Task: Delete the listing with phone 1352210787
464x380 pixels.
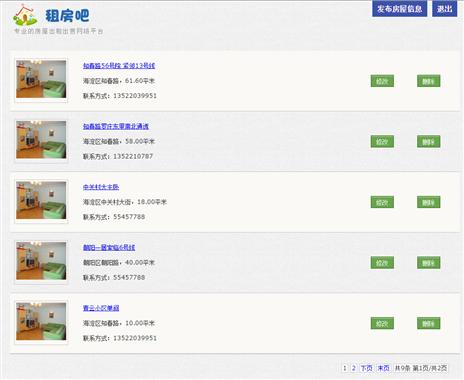Action: [428, 142]
